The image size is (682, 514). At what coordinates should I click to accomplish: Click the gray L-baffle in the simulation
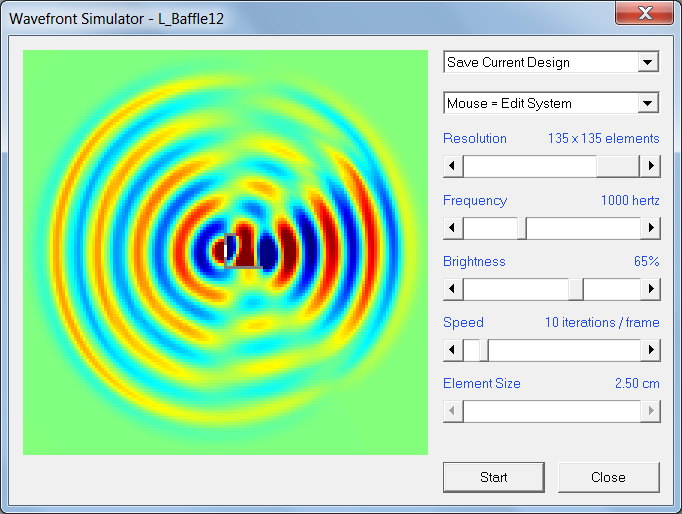(244, 266)
